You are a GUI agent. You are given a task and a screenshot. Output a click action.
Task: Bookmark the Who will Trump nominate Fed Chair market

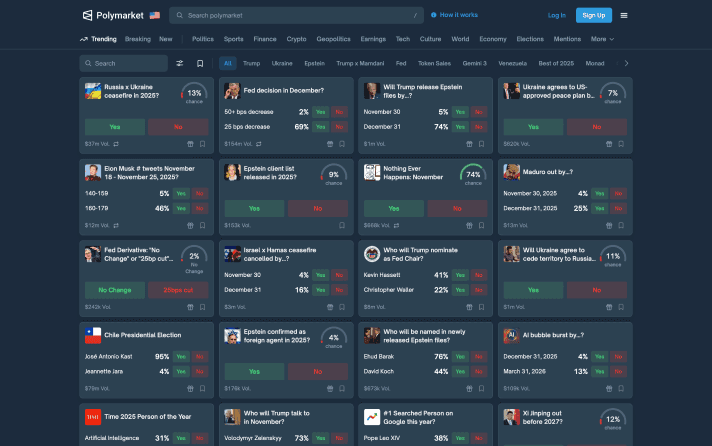coord(481,307)
